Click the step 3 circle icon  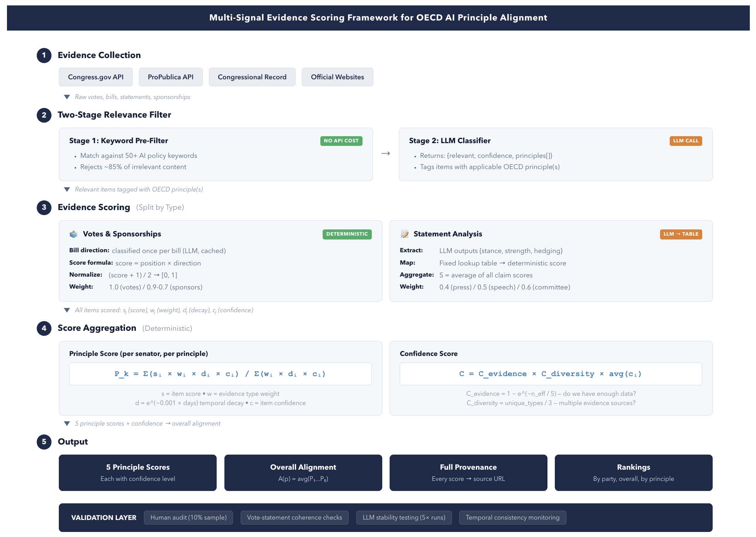pyautogui.click(x=44, y=207)
